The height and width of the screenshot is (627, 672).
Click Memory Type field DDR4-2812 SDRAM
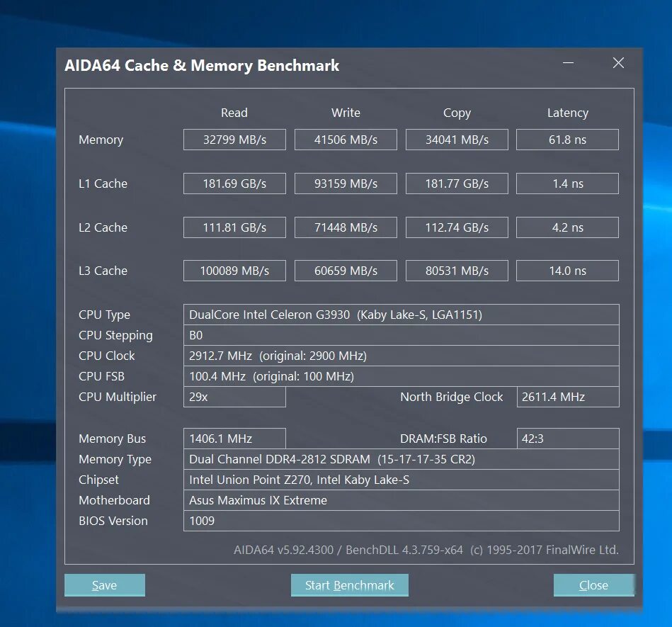pyautogui.click(x=401, y=459)
